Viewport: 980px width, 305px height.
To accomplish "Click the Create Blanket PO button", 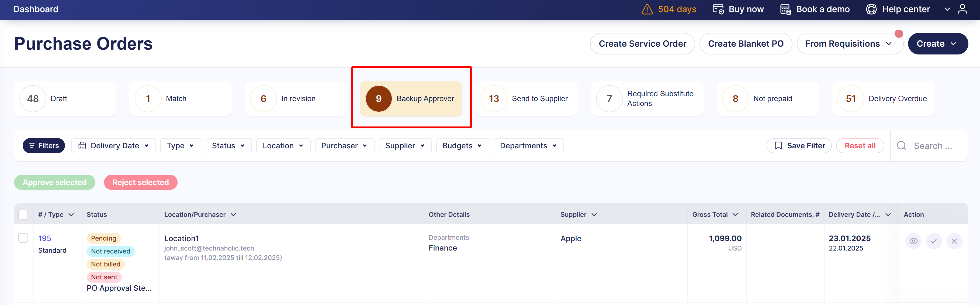I will [x=746, y=44].
